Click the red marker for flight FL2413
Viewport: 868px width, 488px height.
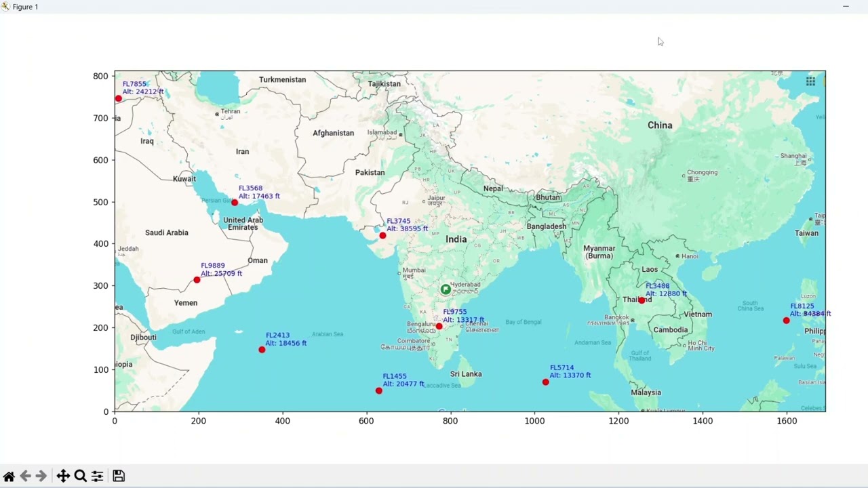262,350
